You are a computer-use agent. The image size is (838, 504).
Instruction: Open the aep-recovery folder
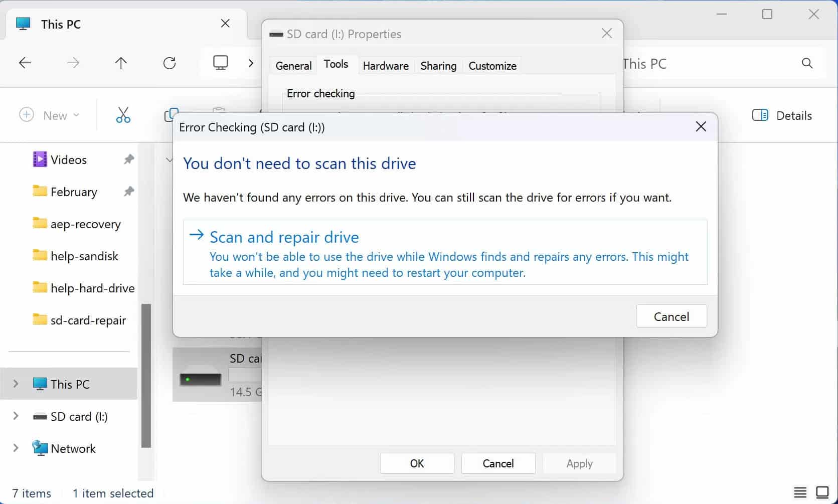click(x=77, y=224)
